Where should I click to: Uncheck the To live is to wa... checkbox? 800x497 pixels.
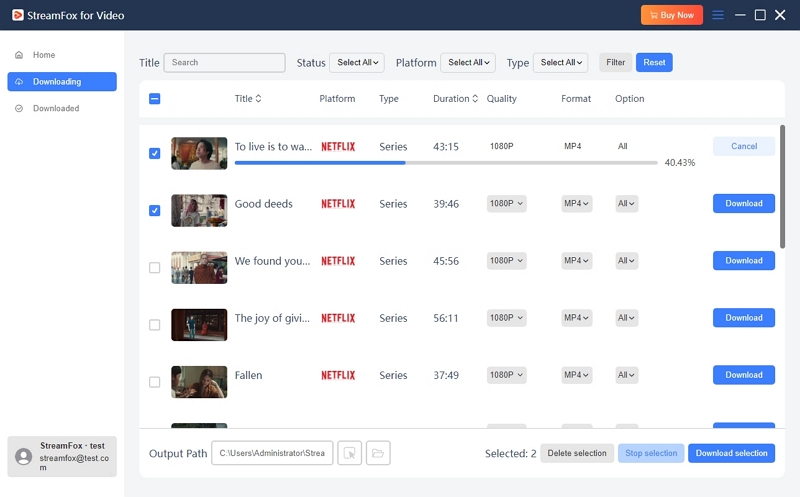pos(155,153)
